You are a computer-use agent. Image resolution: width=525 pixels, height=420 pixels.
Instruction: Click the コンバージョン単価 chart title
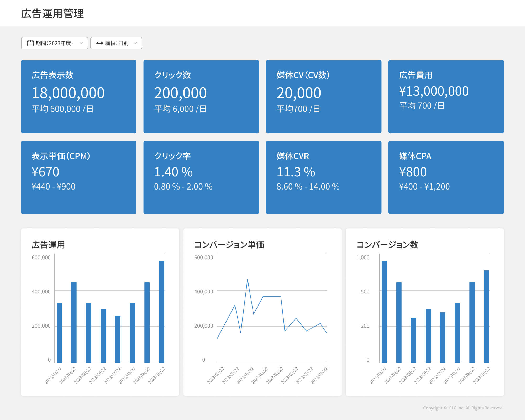click(229, 245)
